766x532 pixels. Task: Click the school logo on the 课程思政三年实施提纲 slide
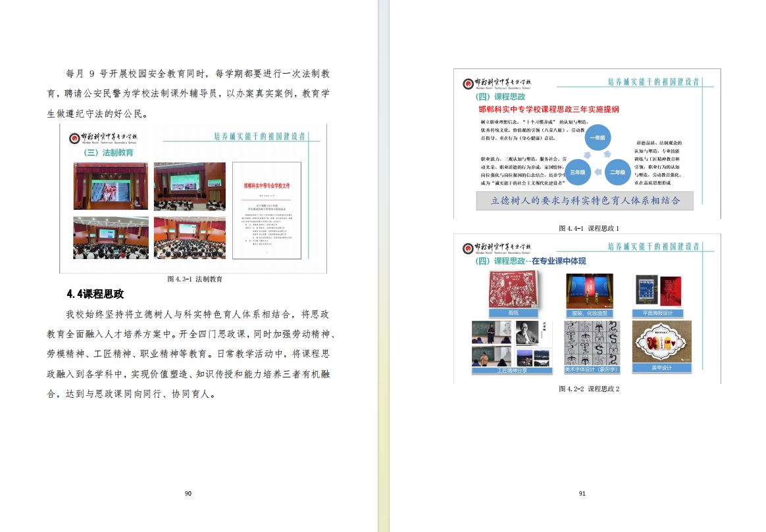(x=497, y=84)
